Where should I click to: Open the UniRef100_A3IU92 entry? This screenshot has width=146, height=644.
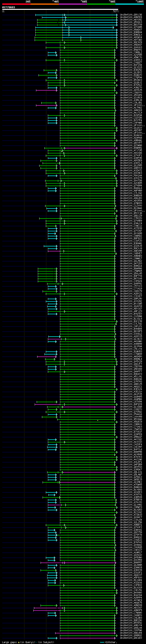[x=131, y=301]
